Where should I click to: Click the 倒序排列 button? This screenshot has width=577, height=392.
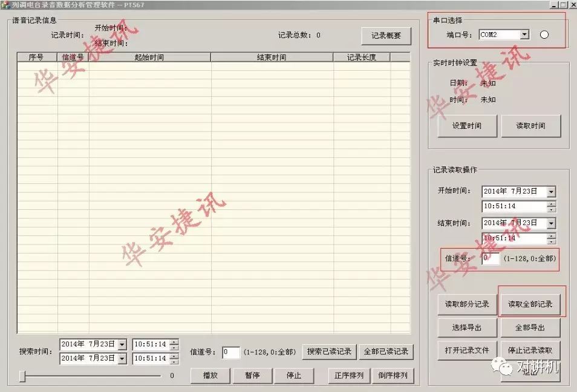[x=393, y=376]
